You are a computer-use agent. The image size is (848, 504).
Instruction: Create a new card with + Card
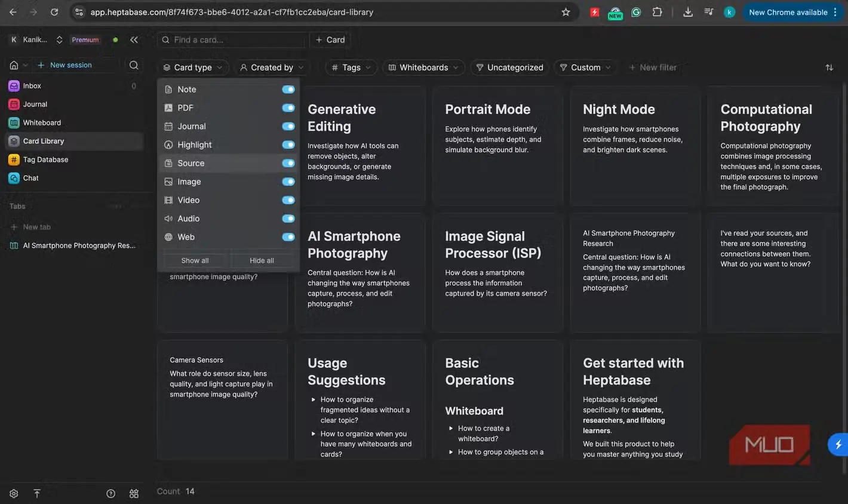click(330, 40)
